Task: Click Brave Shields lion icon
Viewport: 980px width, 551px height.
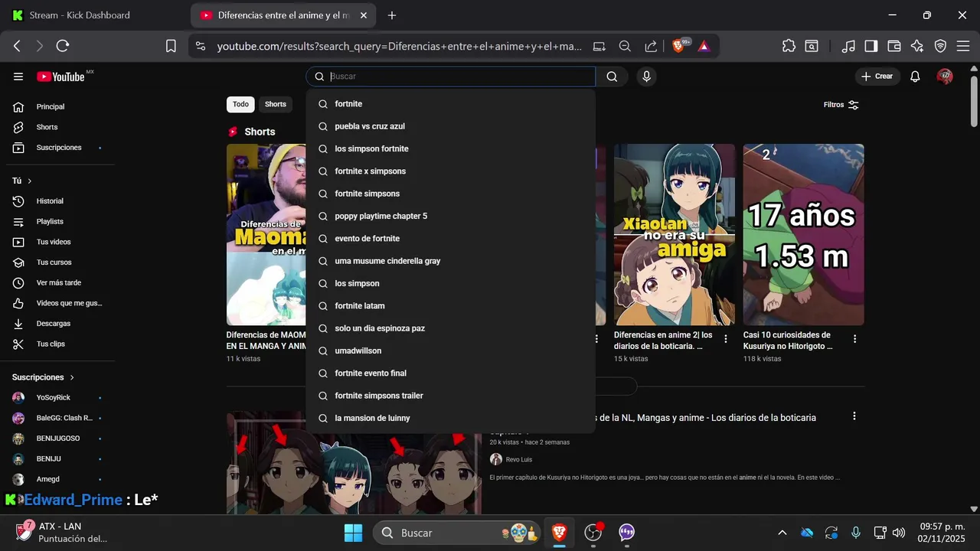Action: 678,46
